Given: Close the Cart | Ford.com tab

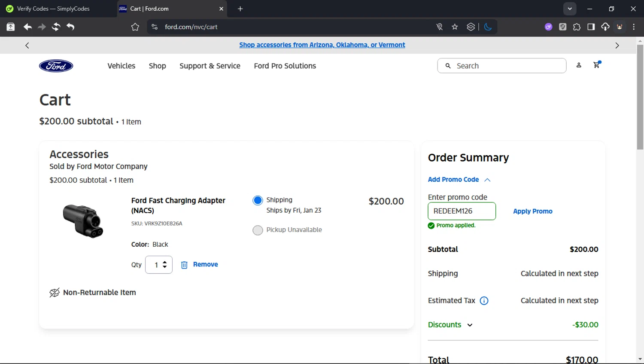Looking at the screenshot, I should pyautogui.click(x=221, y=9).
